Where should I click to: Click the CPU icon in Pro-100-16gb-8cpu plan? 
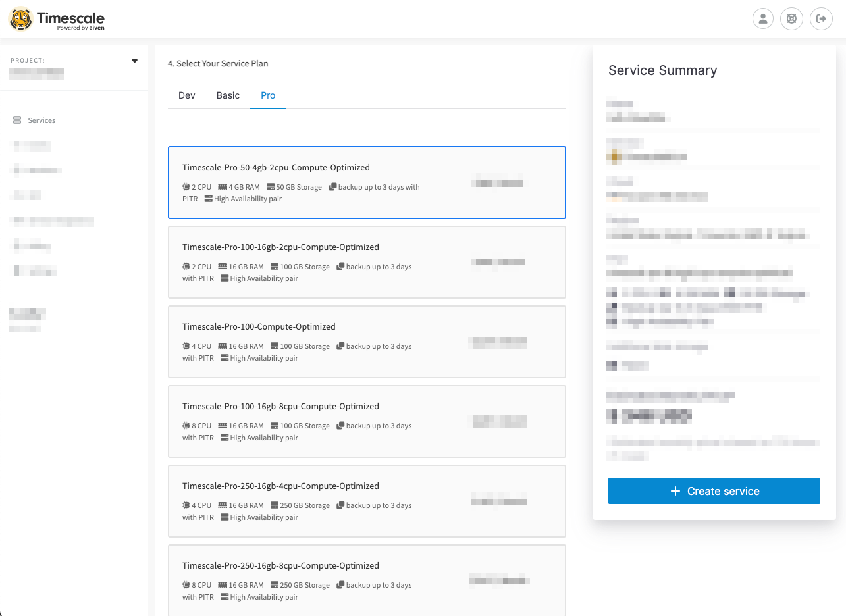tap(186, 426)
